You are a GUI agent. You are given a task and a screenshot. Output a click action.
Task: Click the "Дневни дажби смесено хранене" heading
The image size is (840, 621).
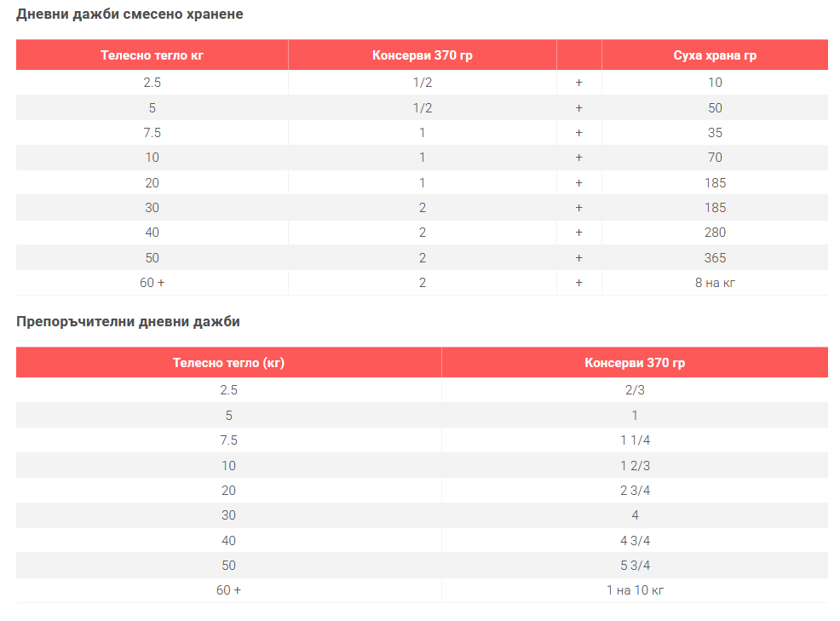[129, 14]
